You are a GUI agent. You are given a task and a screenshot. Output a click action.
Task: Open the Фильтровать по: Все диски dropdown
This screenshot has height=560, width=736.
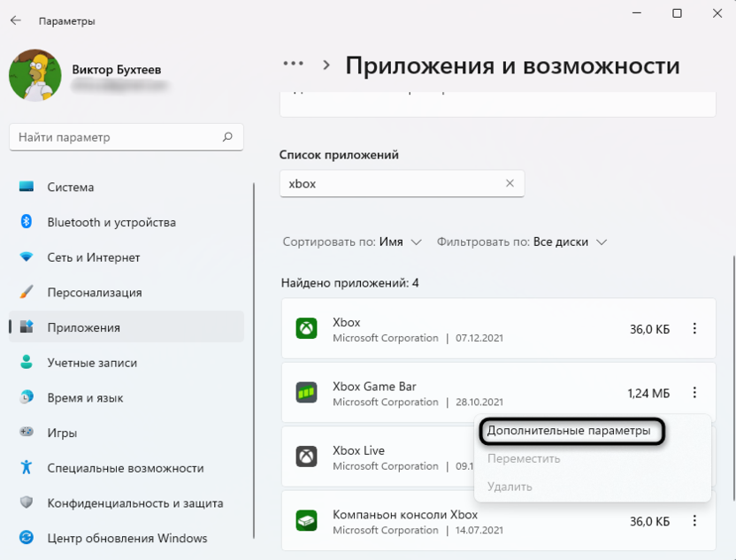tap(522, 242)
